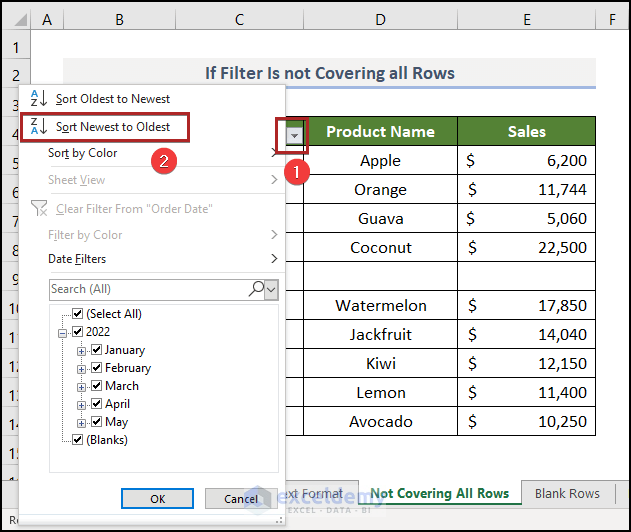Select the Coconut cell

380,247
